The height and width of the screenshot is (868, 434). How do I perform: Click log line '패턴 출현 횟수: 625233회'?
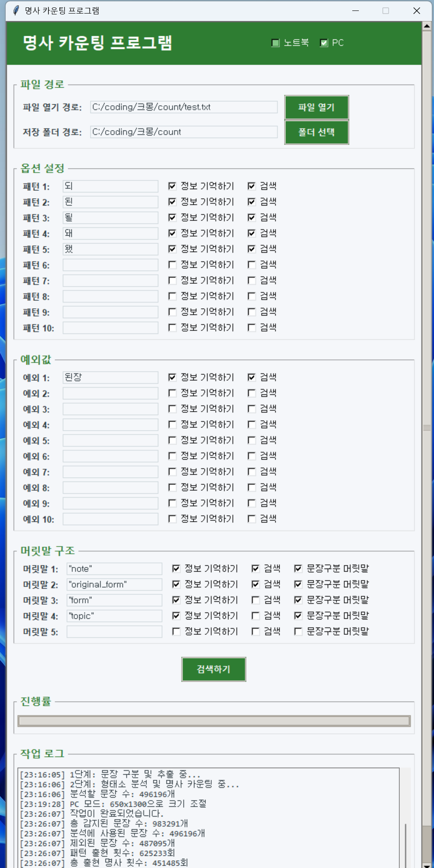coord(122,853)
